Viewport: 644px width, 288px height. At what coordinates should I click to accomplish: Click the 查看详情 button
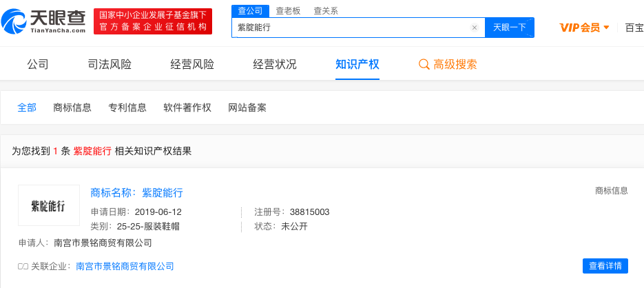coord(605,266)
